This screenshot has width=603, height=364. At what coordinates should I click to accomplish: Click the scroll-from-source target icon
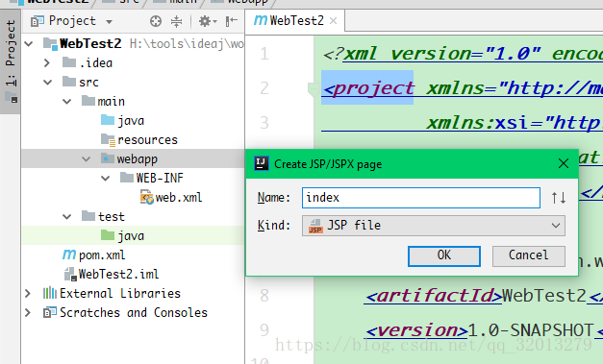click(x=156, y=21)
